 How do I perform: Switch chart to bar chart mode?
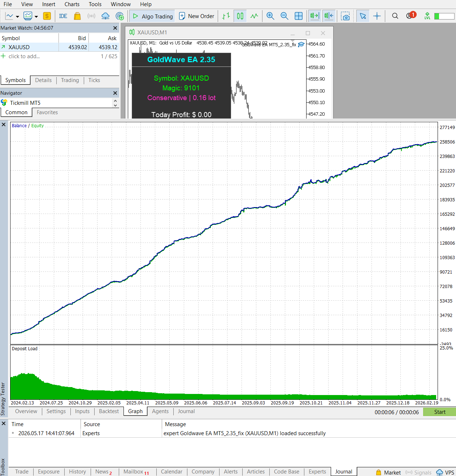[226, 16]
